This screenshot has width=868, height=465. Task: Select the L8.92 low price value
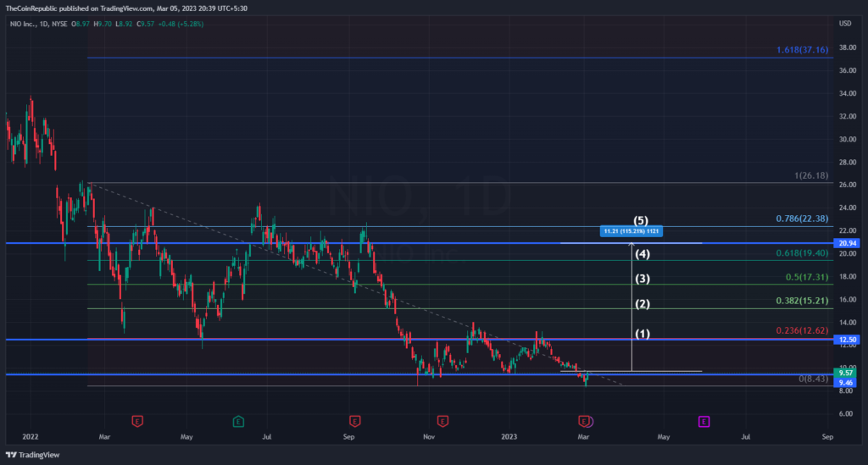tap(124, 25)
